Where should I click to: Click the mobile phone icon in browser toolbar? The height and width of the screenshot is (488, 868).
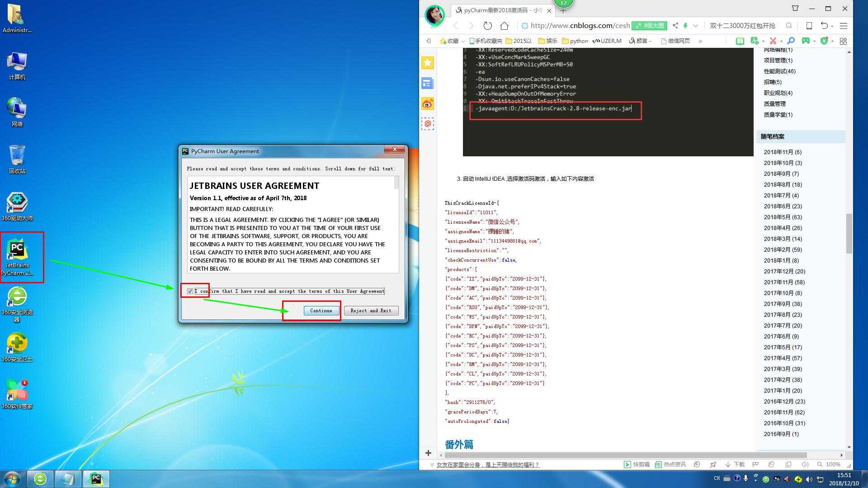point(809,26)
